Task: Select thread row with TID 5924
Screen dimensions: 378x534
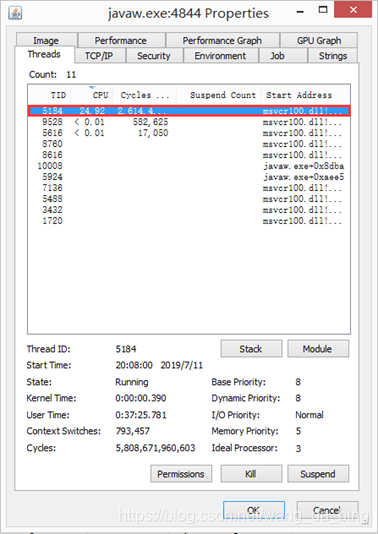Action: pyautogui.click(x=189, y=177)
